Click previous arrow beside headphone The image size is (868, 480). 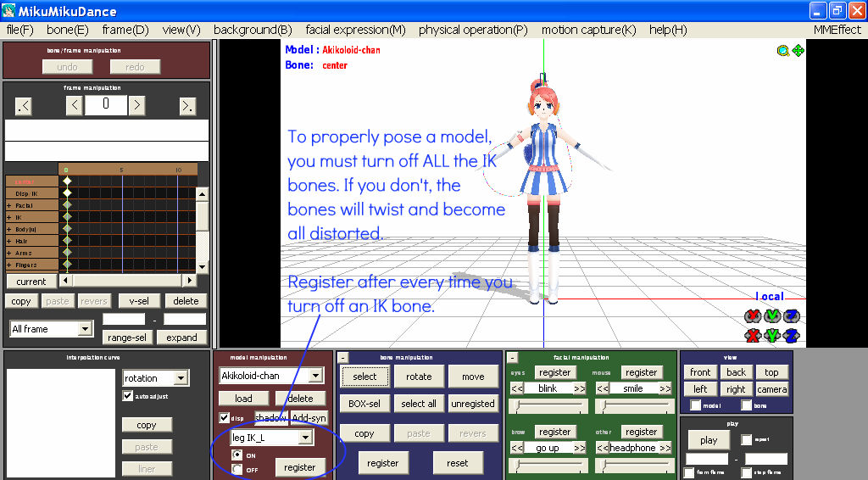point(603,448)
